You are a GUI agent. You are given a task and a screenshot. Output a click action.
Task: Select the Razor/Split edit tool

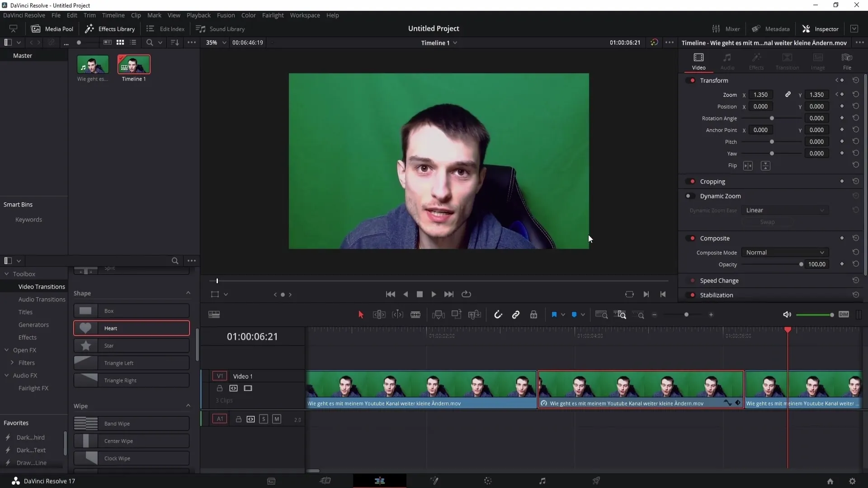(x=415, y=314)
